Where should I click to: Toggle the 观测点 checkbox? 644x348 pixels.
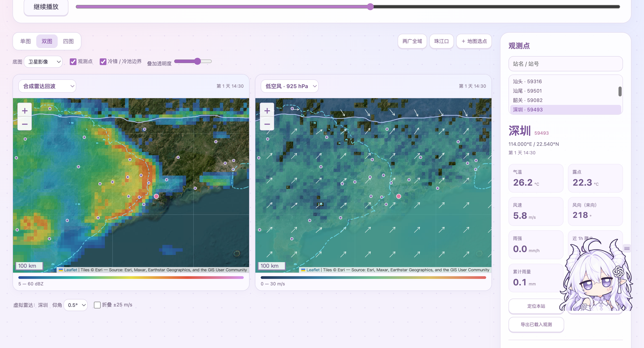pyautogui.click(x=73, y=62)
